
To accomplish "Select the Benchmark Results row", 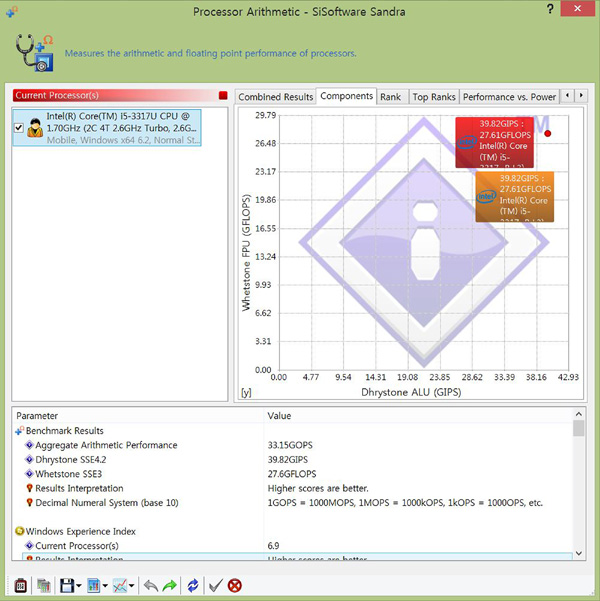I will pos(293,431).
